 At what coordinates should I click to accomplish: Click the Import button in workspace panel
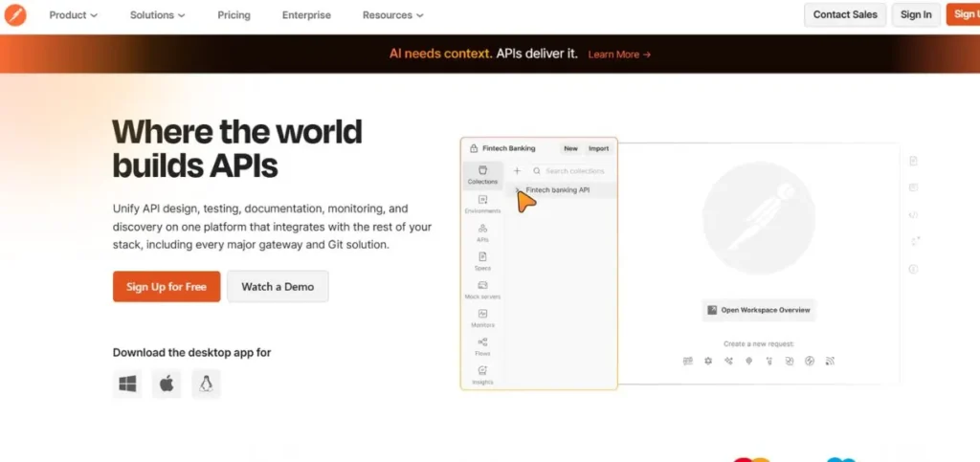point(598,148)
